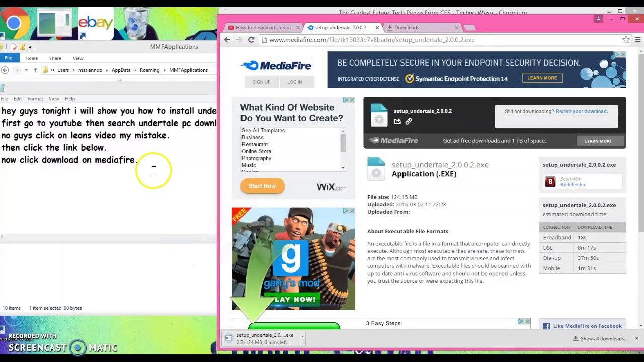Open the Google Chrome desktop shortcut

tap(14, 24)
